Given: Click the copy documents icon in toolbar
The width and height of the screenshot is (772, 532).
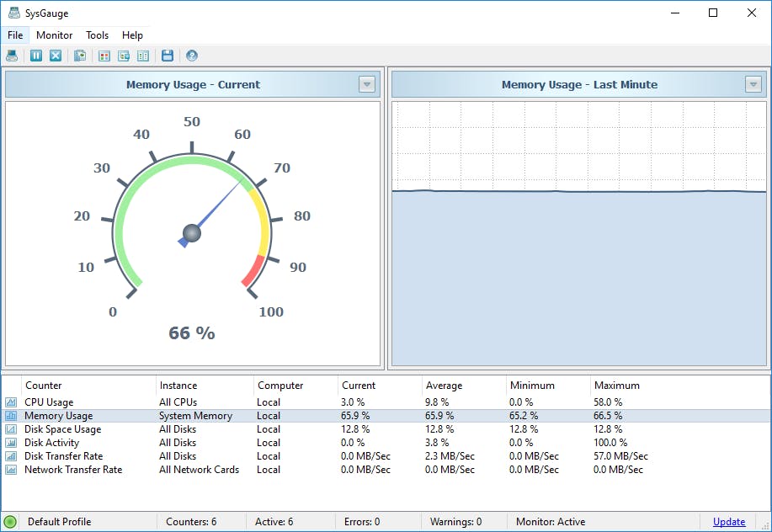Looking at the screenshot, I should [80, 56].
